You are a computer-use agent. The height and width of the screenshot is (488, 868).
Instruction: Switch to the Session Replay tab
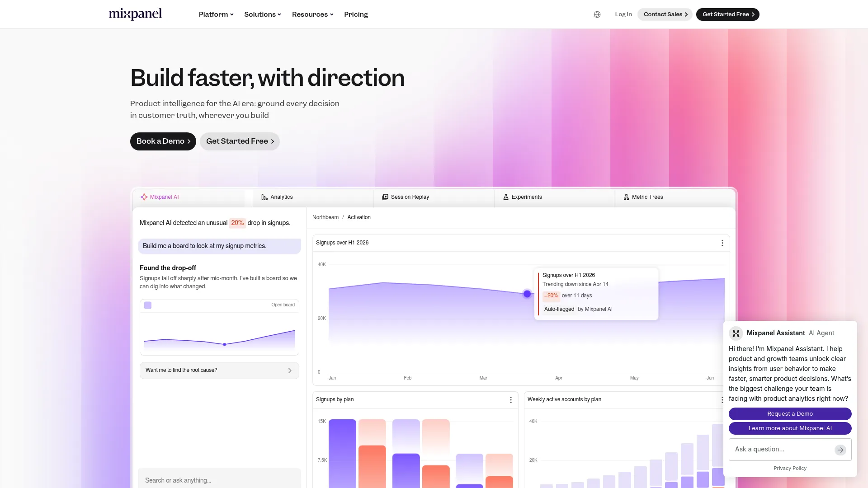coord(434,197)
